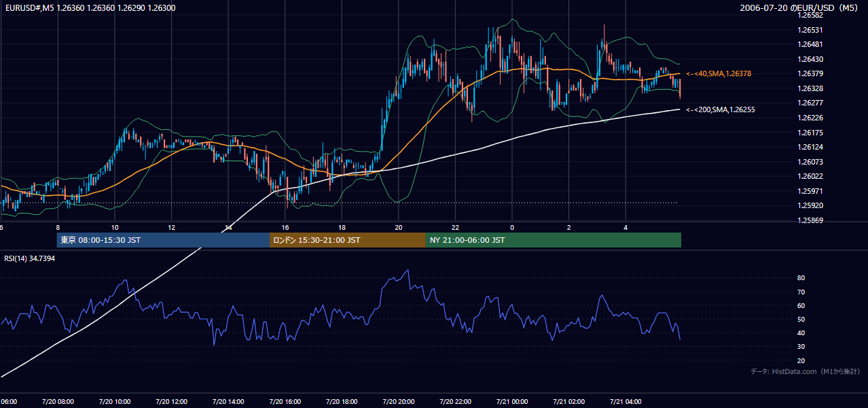Click the RSI(14) 34.7394 indicator label
Image resolution: width=868 pixels, height=408 pixels.
click(29, 258)
